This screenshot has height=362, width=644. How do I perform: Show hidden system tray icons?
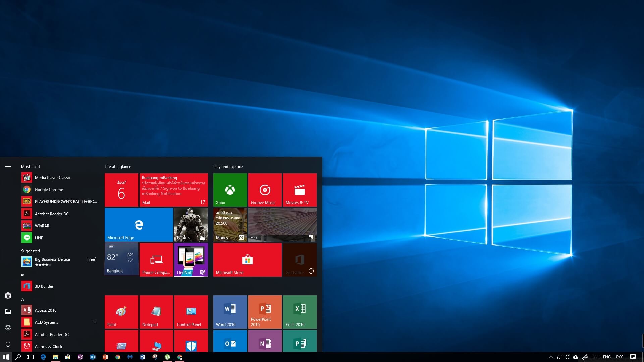coord(551,357)
